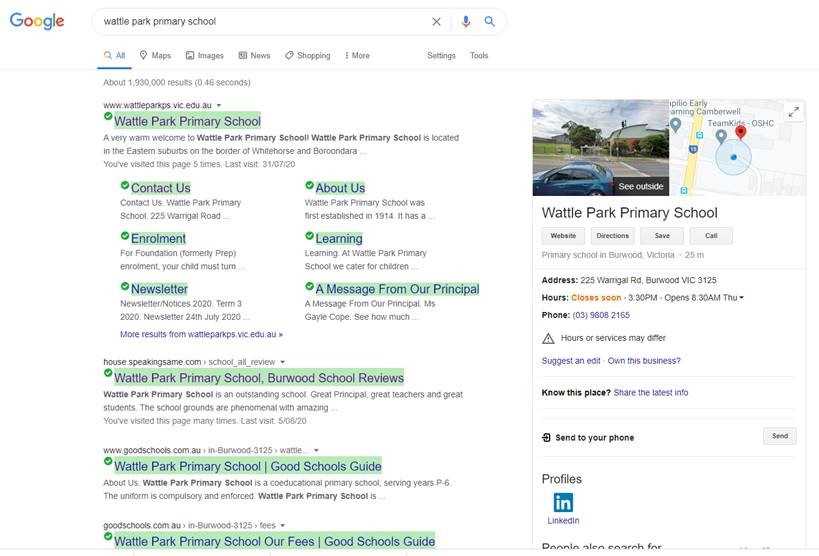The width and height of the screenshot is (819, 556).
Task: Open Good Schools Guide result link
Action: coord(248,466)
